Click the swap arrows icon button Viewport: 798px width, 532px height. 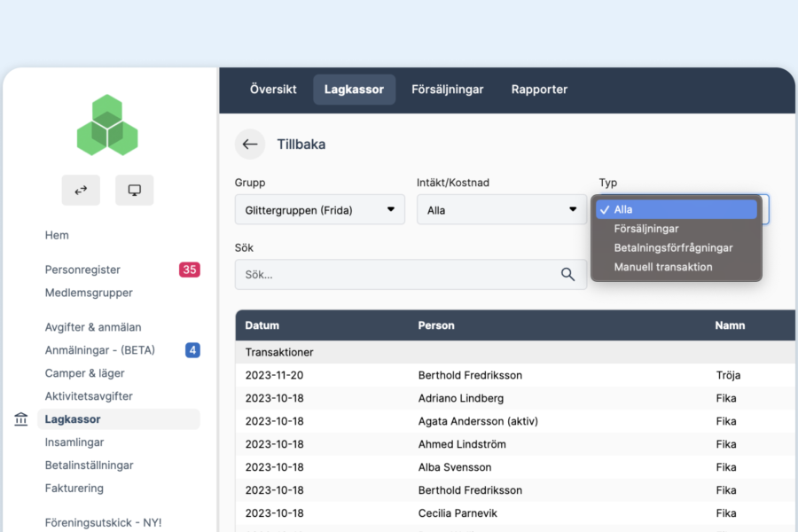tap(81, 190)
